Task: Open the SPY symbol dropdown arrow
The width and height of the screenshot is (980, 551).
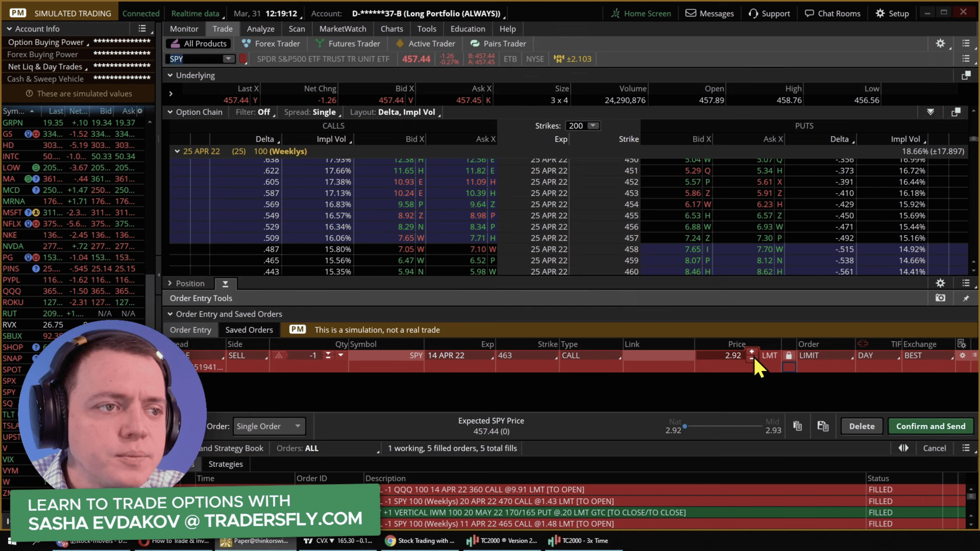Action: (228, 59)
